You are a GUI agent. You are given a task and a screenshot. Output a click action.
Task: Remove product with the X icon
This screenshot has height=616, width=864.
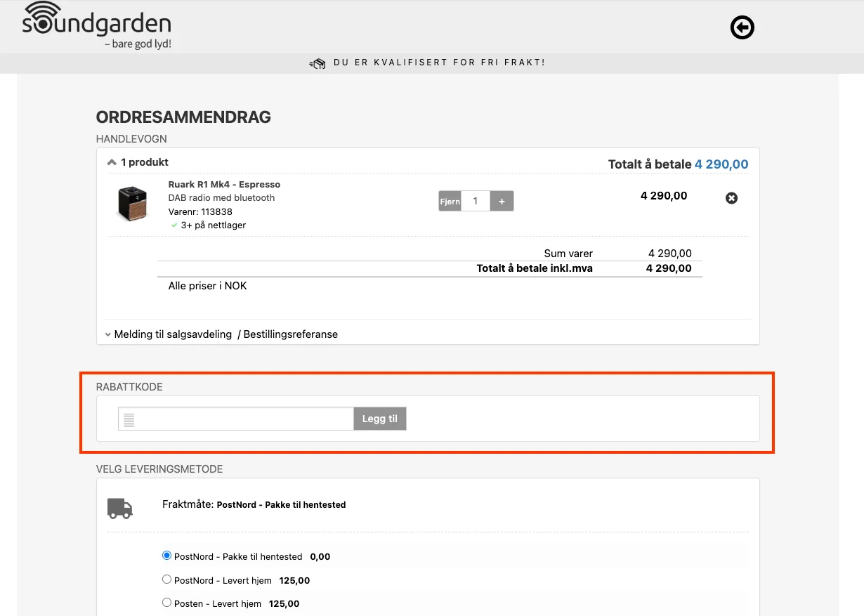coord(731,198)
